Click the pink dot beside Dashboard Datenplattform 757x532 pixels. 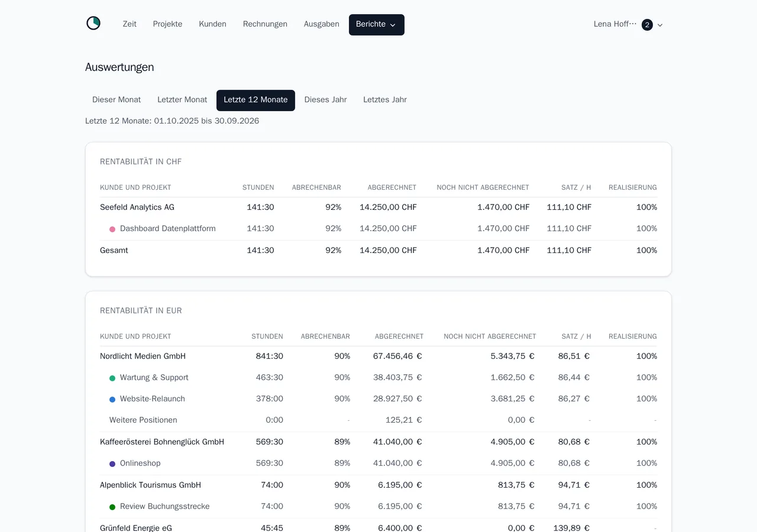click(112, 229)
